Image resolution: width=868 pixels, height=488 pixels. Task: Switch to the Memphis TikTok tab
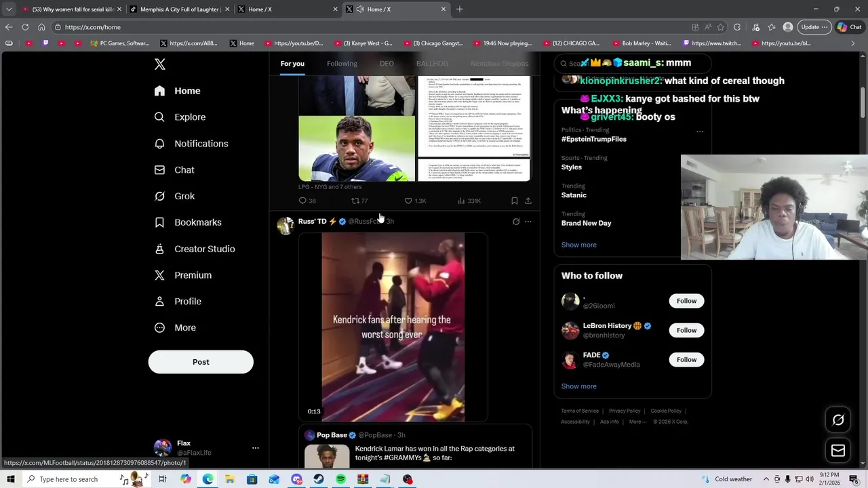(180, 9)
